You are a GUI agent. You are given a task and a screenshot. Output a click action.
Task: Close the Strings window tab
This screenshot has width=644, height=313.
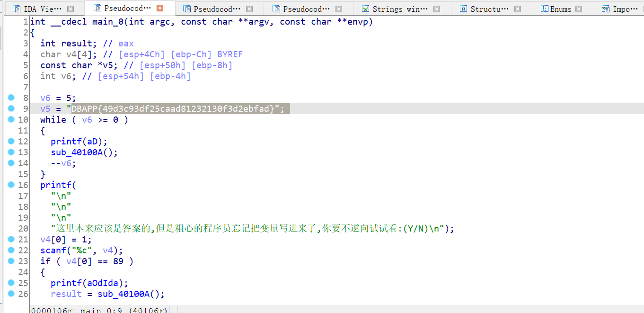tap(437, 9)
